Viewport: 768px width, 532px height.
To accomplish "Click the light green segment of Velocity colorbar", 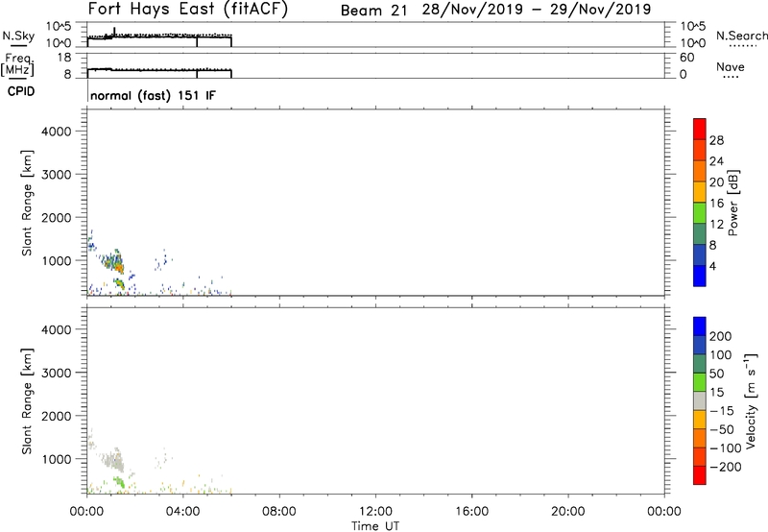I will pos(700,382).
